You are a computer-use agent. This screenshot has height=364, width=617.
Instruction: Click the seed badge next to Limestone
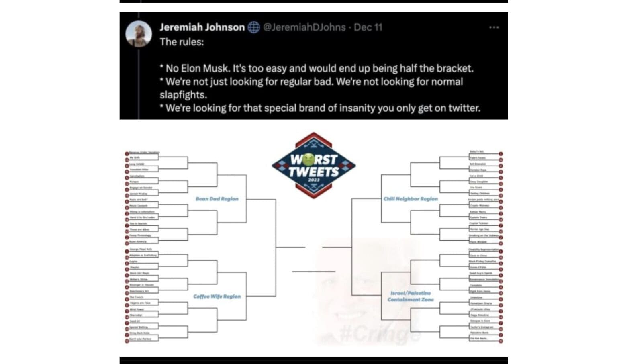click(501, 299)
